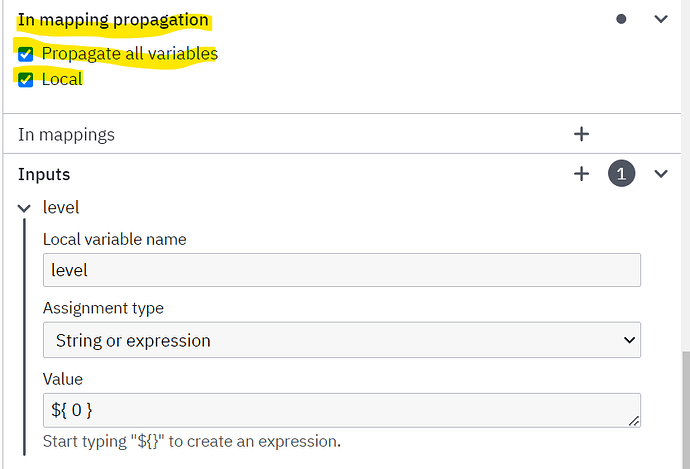Click the level entry title
This screenshot has height=469, width=690.
[x=61, y=207]
